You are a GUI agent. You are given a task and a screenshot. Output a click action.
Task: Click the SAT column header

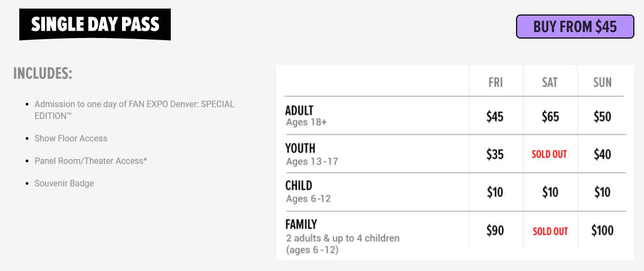pyautogui.click(x=550, y=82)
